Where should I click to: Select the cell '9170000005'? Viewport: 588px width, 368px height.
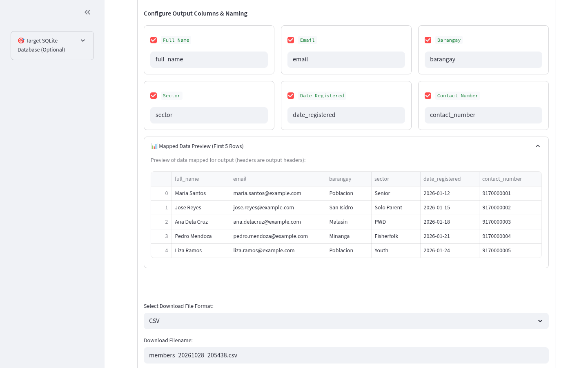pyautogui.click(x=510, y=251)
